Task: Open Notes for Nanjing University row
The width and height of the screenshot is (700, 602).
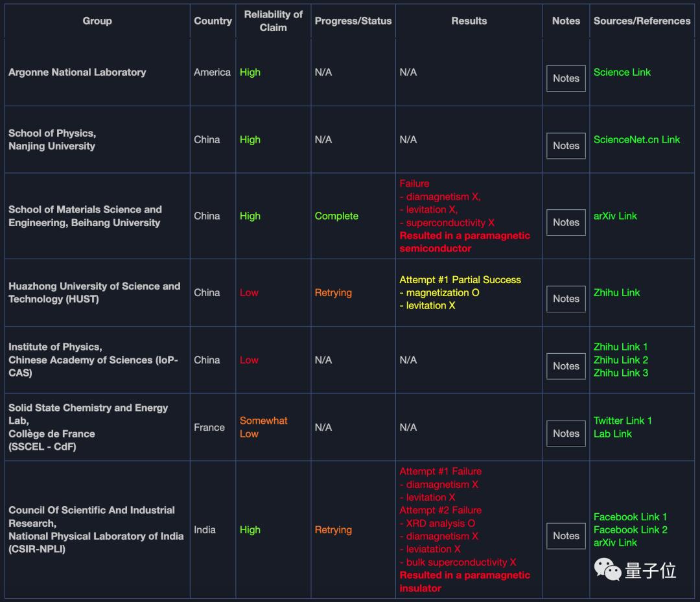Action: click(x=566, y=146)
